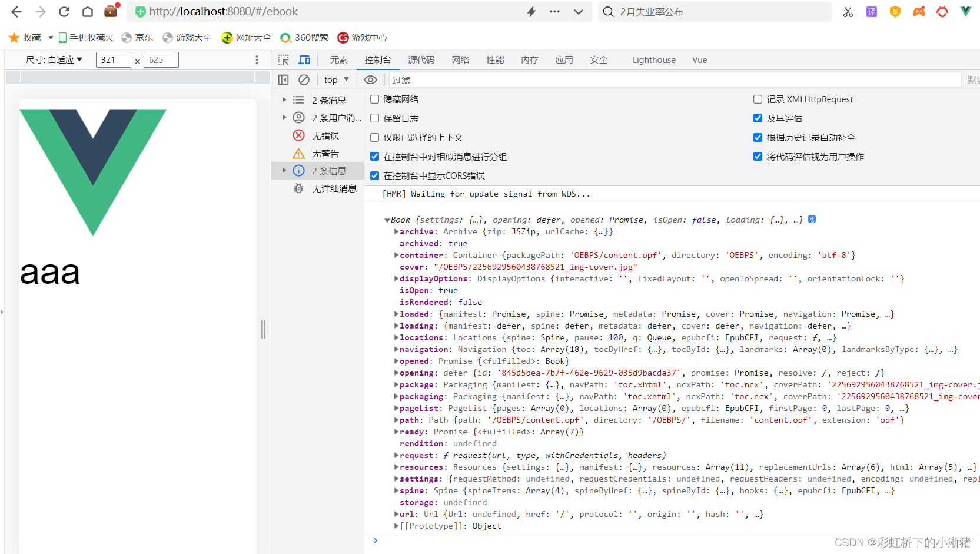This screenshot has height=554, width=980.
Task: Select the 无错误 filter row
Action: pyautogui.click(x=317, y=135)
